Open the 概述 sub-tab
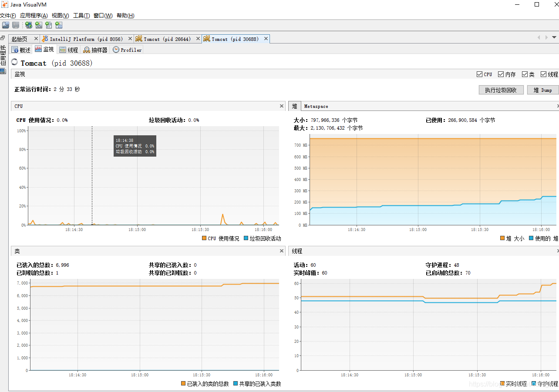The width and height of the screenshot is (559, 392). click(21, 50)
